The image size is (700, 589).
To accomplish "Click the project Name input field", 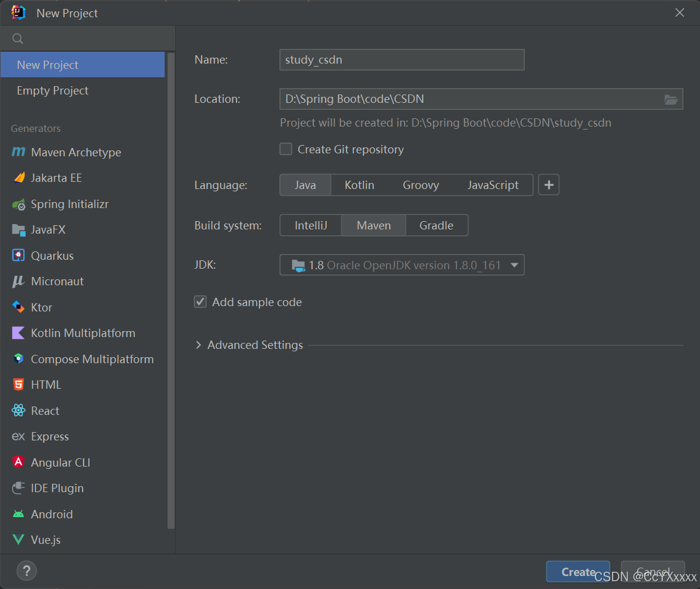I will [x=402, y=60].
